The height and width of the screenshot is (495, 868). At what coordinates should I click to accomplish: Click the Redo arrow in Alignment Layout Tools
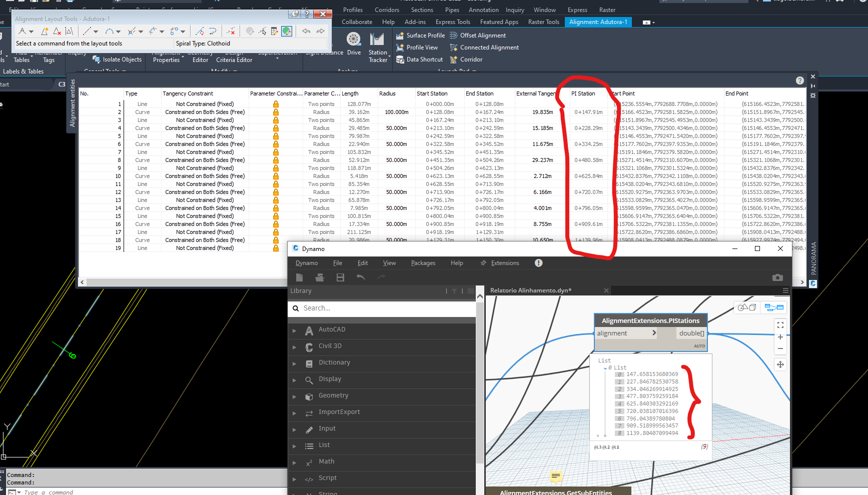pyautogui.click(x=321, y=31)
